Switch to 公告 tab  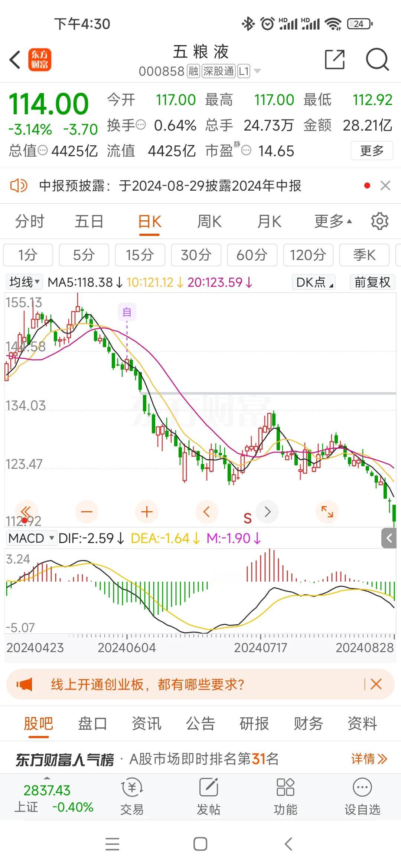pos(200,723)
